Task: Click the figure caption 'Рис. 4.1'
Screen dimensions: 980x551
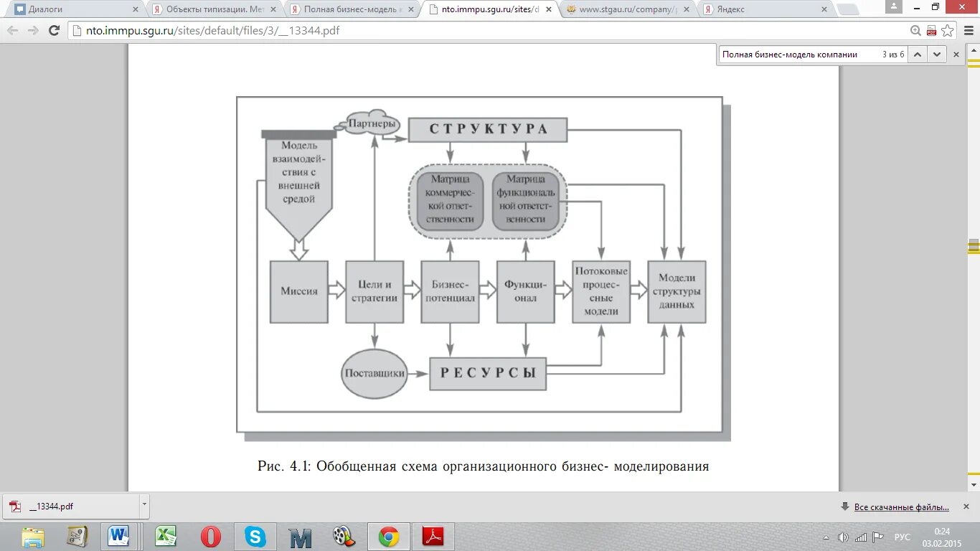Action: [484, 466]
